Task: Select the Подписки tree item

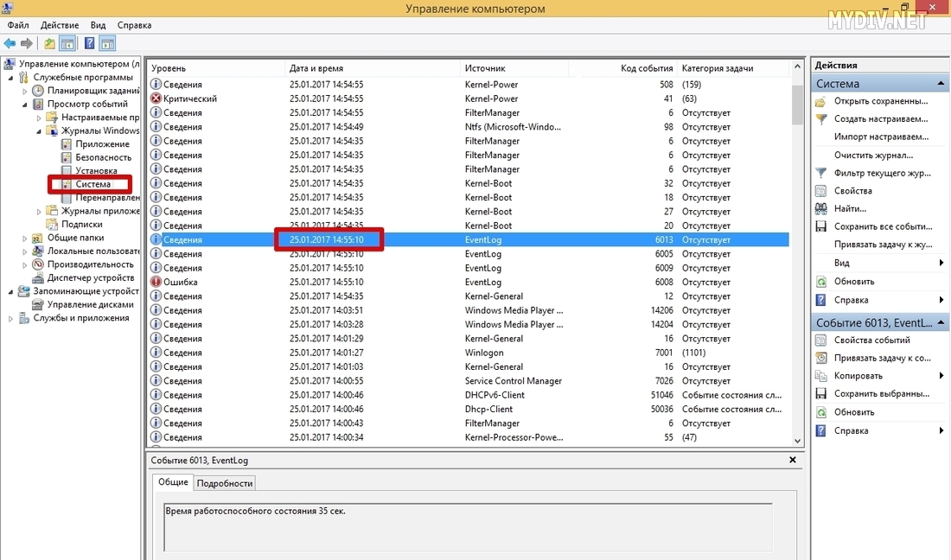Action: (x=82, y=224)
